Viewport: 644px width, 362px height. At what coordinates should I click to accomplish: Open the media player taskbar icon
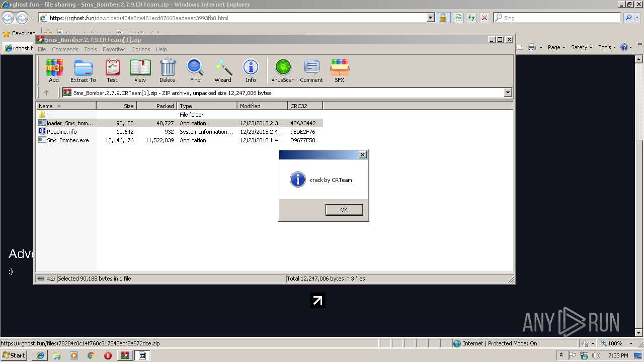pyautogui.click(x=74, y=355)
